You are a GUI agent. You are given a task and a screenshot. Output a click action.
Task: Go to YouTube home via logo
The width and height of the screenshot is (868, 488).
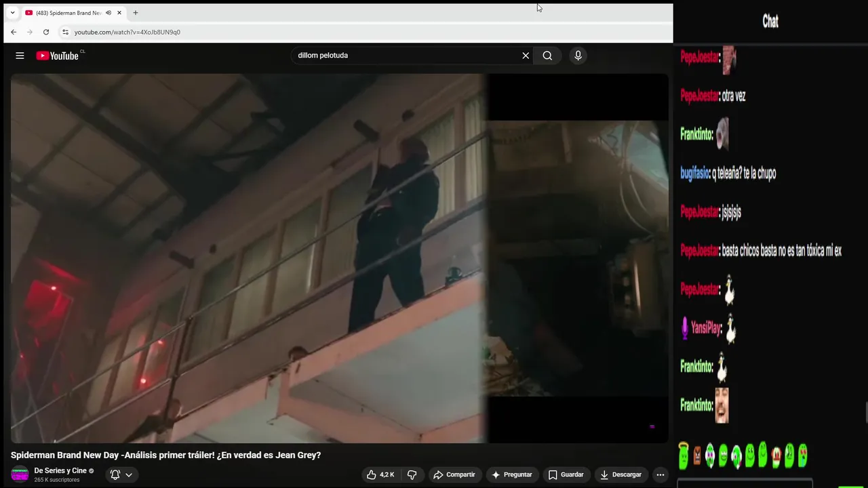coord(58,56)
